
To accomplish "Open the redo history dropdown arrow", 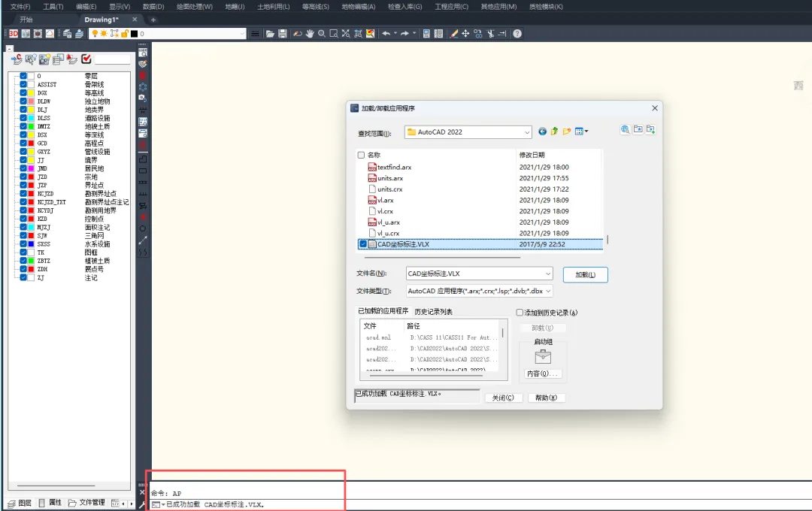I will (x=414, y=34).
